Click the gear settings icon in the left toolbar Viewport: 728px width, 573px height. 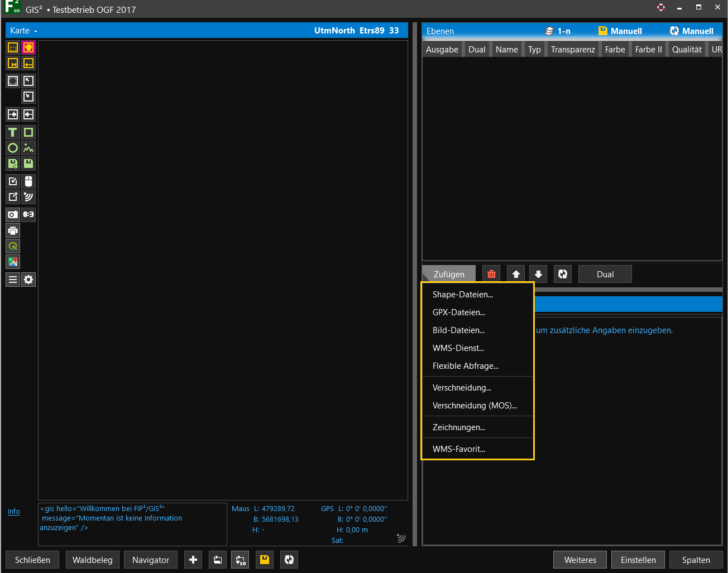click(x=28, y=280)
